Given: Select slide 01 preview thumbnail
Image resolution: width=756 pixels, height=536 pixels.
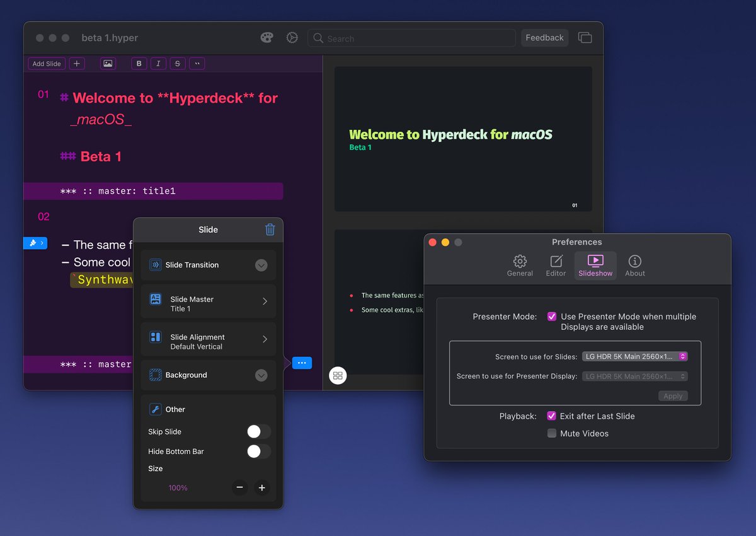Looking at the screenshot, I should click(x=463, y=139).
